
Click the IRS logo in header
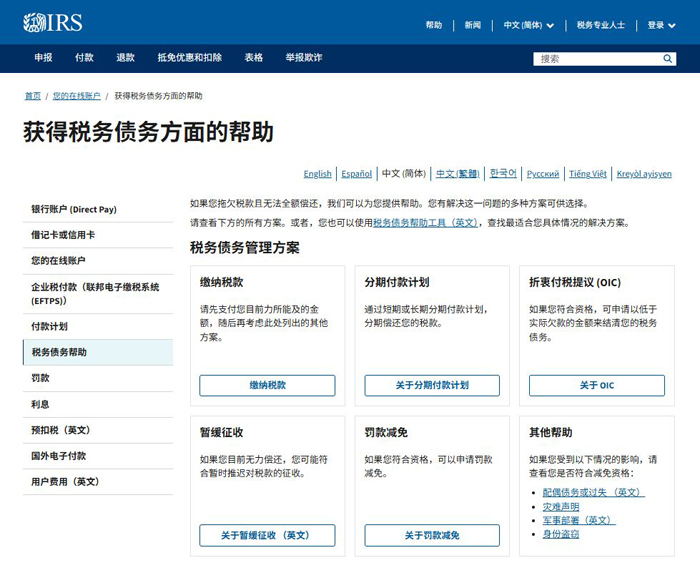pos(52,22)
